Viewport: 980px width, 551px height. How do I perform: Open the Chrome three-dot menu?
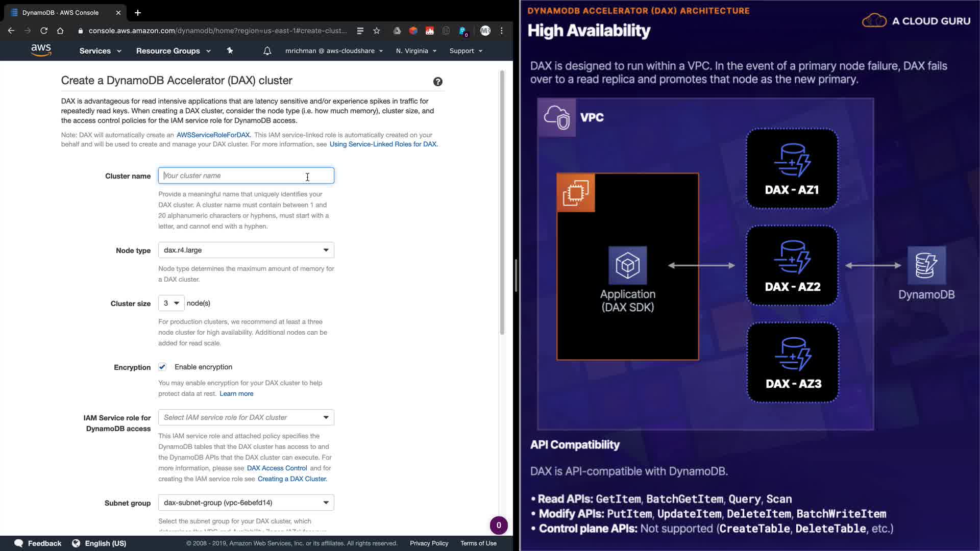tap(502, 31)
